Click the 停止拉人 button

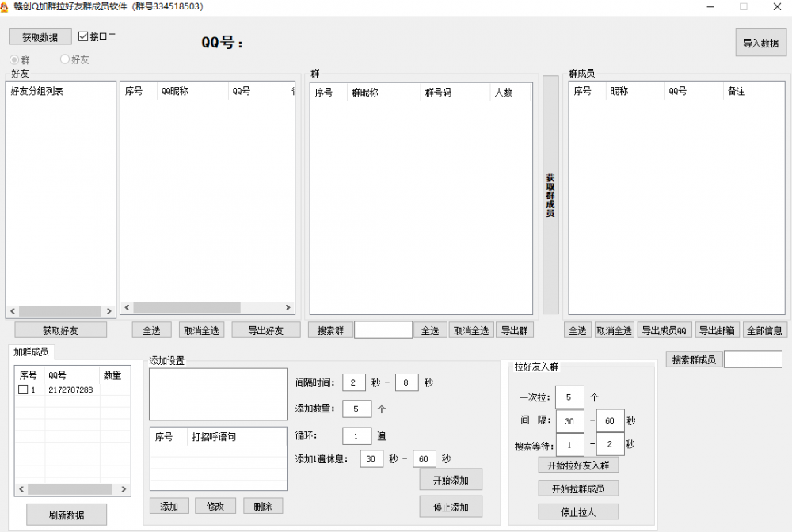pos(578,511)
